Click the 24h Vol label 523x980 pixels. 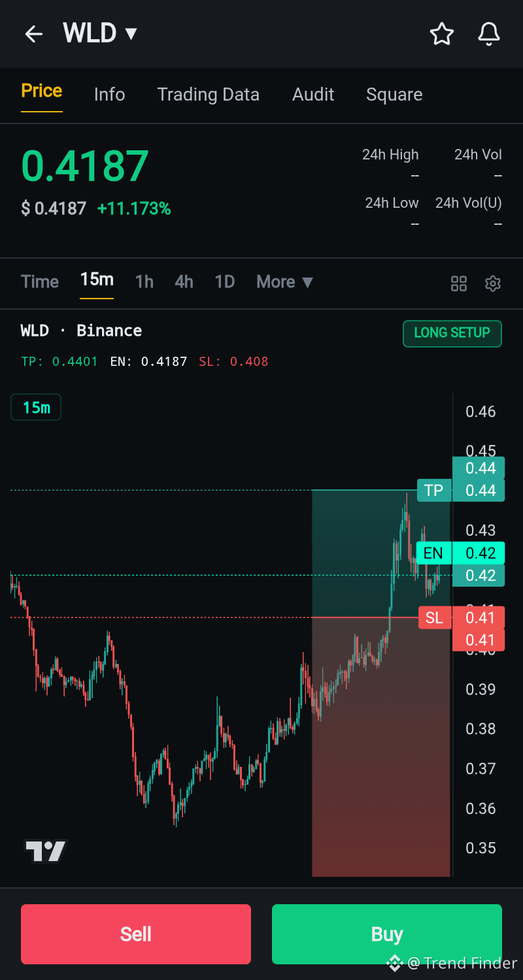click(478, 155)
